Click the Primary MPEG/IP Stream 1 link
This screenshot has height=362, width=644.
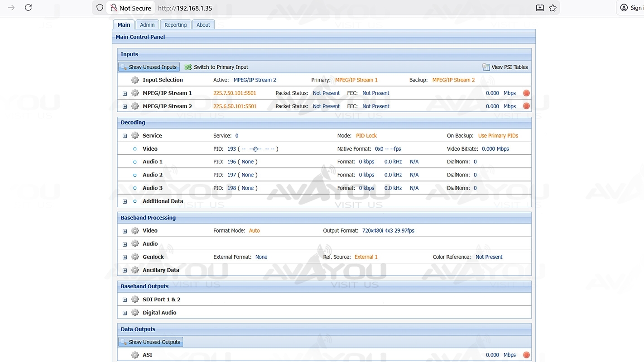point(356,80)
